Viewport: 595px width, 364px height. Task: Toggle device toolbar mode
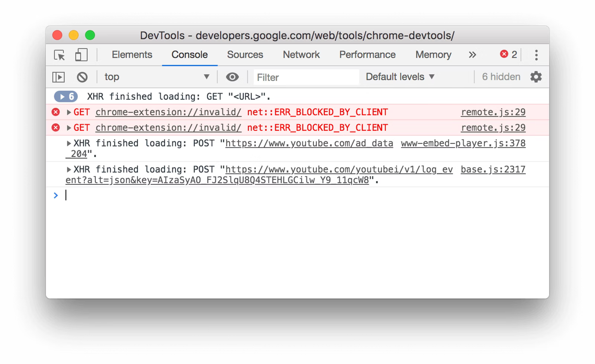[x=81, y=55]
